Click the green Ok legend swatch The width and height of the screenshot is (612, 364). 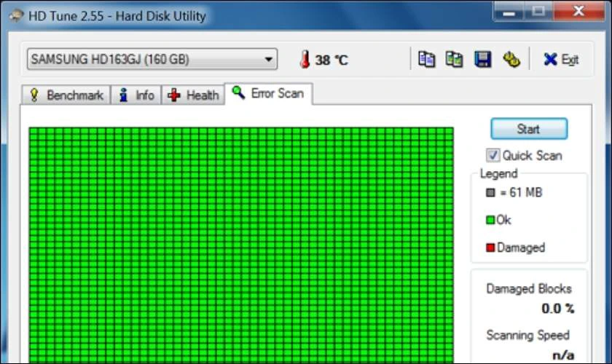[x=490, y=220]
